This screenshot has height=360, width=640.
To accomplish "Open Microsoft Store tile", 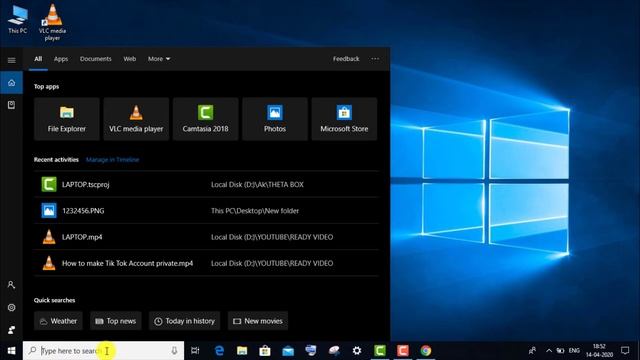I will [344, 119].
